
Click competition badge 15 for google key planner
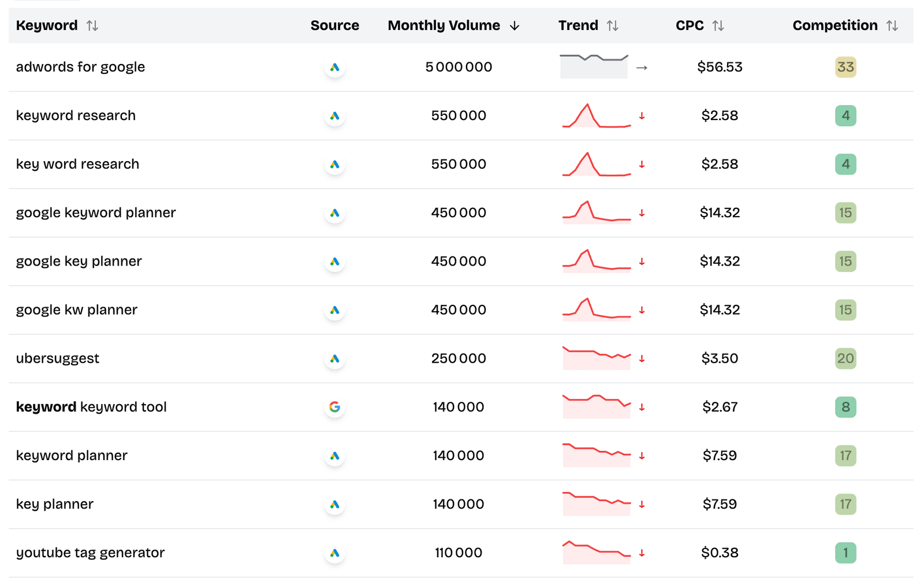pos(845,261)
